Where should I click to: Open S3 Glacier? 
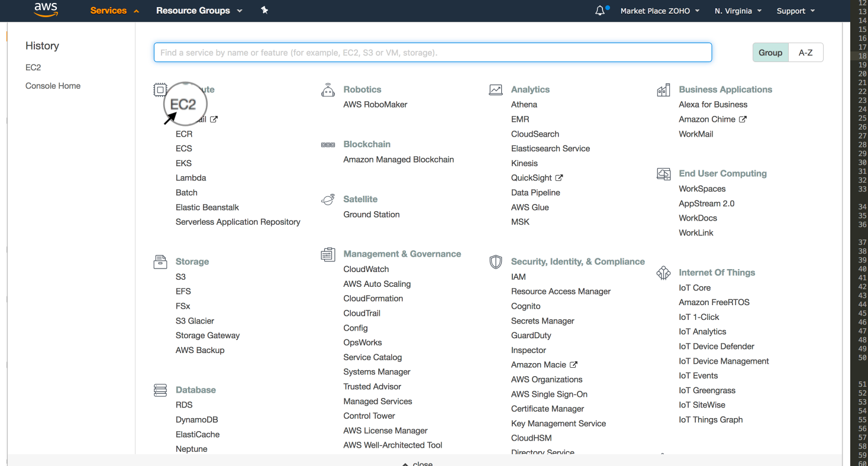(x=195, y=321)
